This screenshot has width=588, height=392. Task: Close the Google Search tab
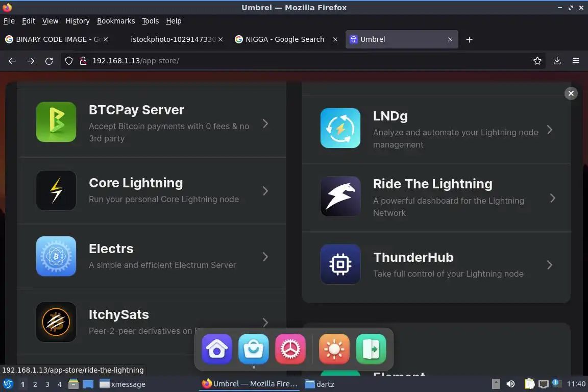[x=335, y=39]
